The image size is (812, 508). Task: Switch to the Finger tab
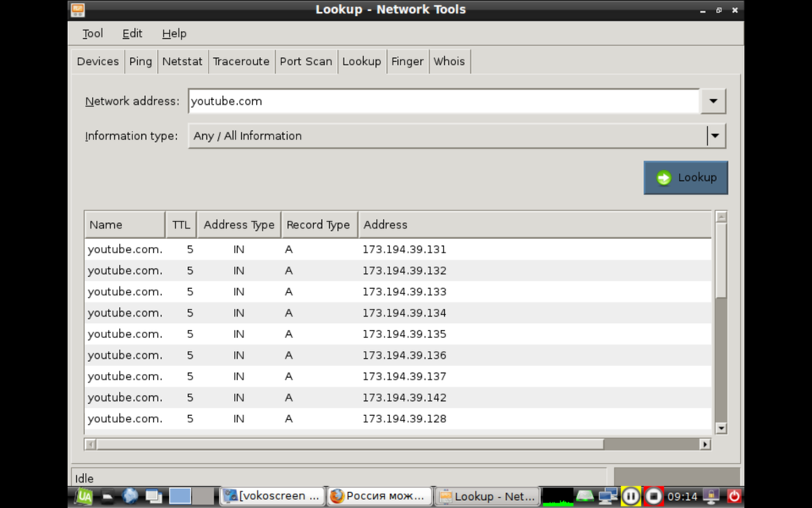tap(407, 62)
